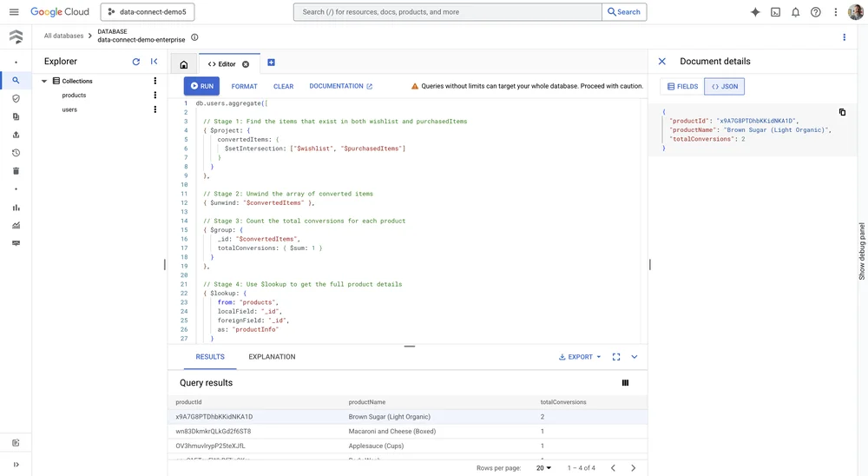Select the users collection
This screenshot has width=868, height=476.
point(69,109)
